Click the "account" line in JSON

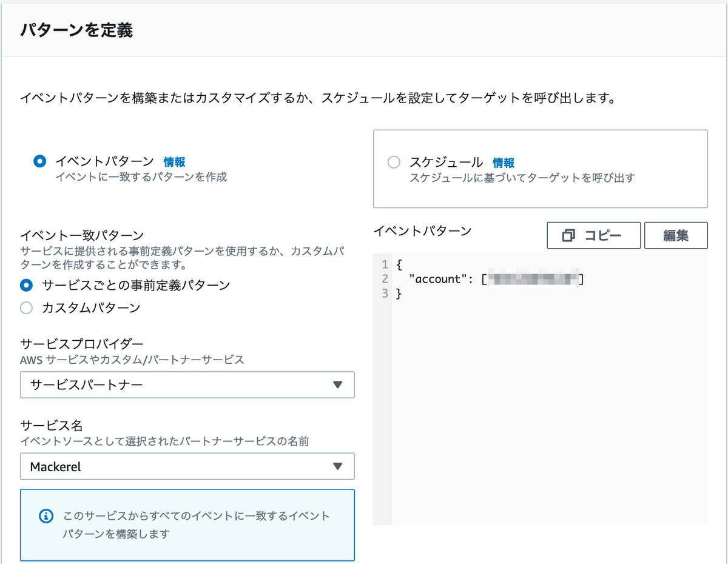[x=497, y=279]
